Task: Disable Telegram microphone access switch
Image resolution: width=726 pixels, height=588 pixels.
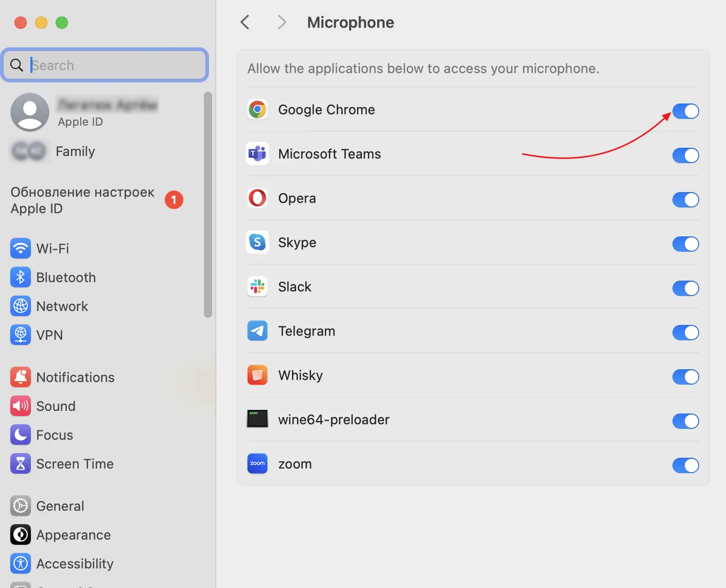Action: (x=685, y=333)
